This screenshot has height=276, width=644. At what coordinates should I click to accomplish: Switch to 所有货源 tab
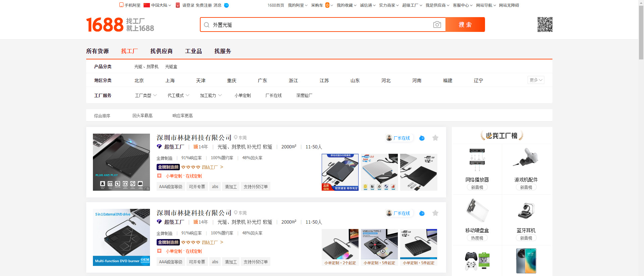click(97, 51)
